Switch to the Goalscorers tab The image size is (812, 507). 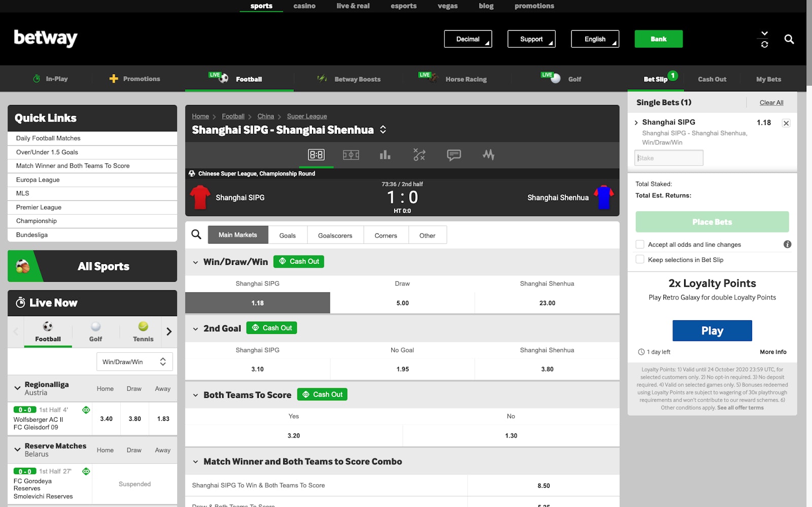(x=335, y=235)
